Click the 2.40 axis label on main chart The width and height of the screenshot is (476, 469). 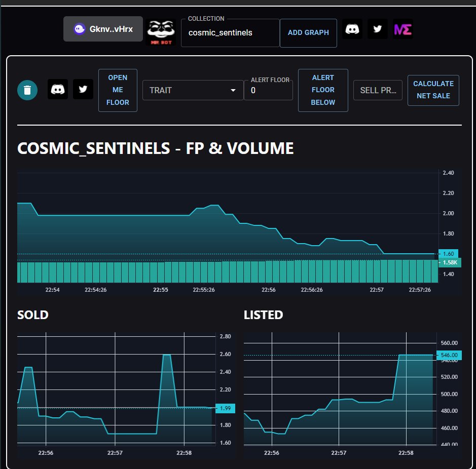(449, 173)
